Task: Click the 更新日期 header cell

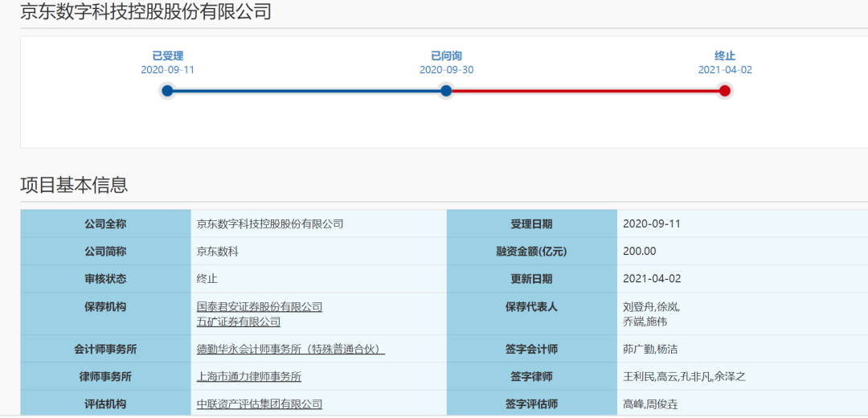Action: [531, 279]
